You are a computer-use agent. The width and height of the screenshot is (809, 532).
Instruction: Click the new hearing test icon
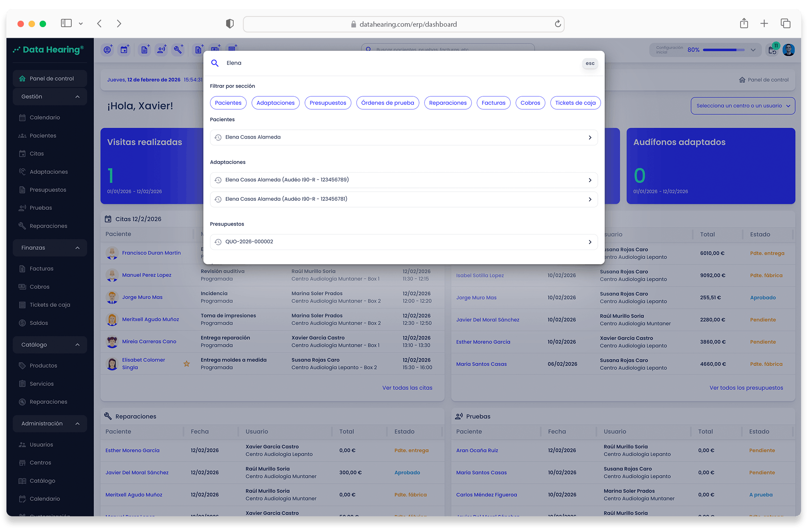[x=162, y=50]
